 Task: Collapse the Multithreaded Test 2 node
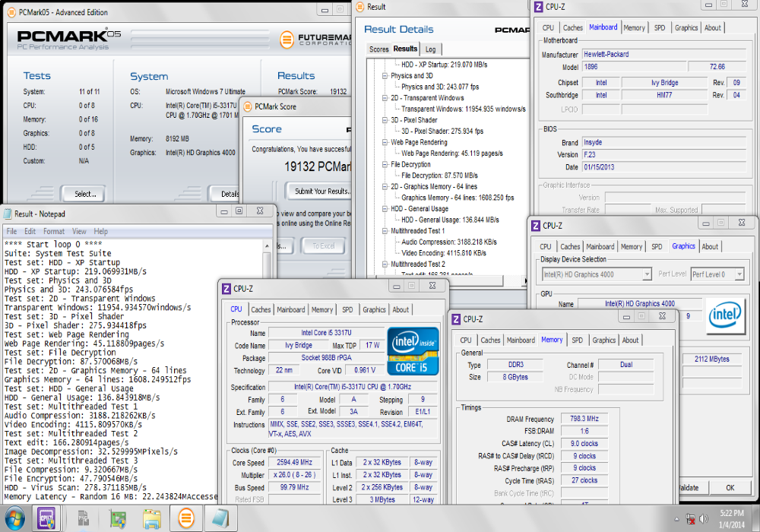pos(385,264)
